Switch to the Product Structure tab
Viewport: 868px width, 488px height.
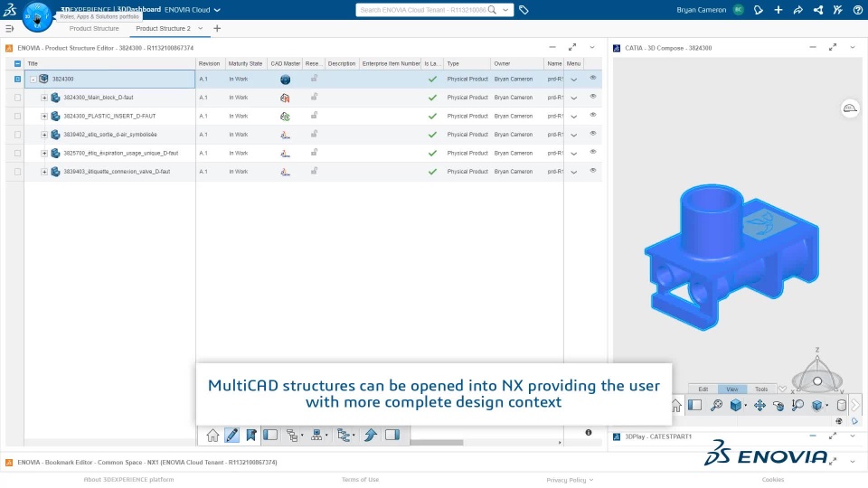(x=94, y=28)
